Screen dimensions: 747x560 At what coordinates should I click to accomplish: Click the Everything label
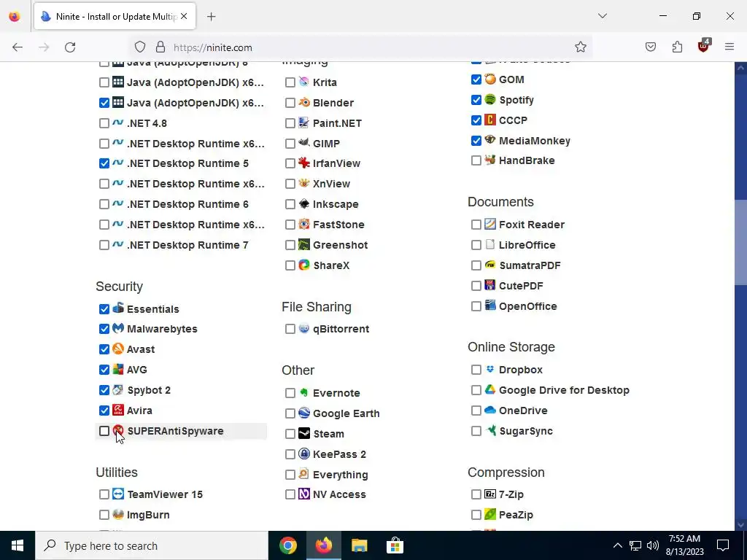(x=340, y=475)
